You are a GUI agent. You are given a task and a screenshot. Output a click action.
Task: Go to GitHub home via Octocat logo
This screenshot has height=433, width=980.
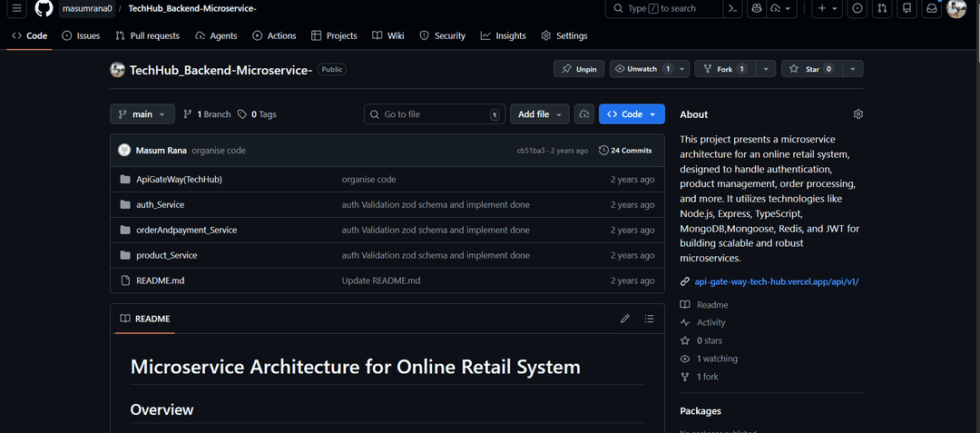(44, 9)
